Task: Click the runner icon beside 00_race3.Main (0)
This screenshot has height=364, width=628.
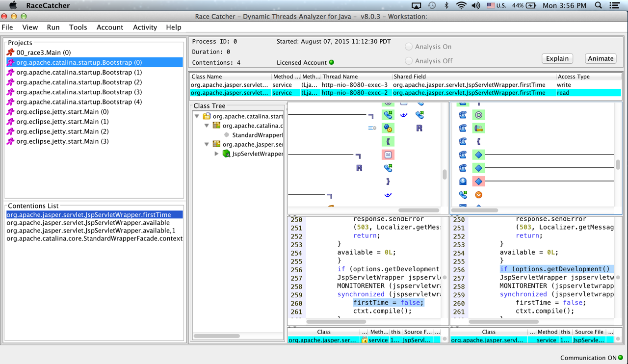Action: tap(10, 52)
